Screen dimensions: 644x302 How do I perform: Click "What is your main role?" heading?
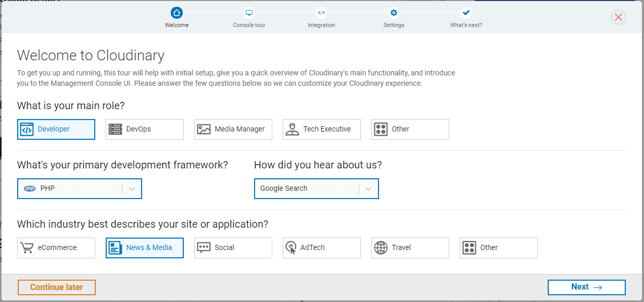tap(71, 106)
